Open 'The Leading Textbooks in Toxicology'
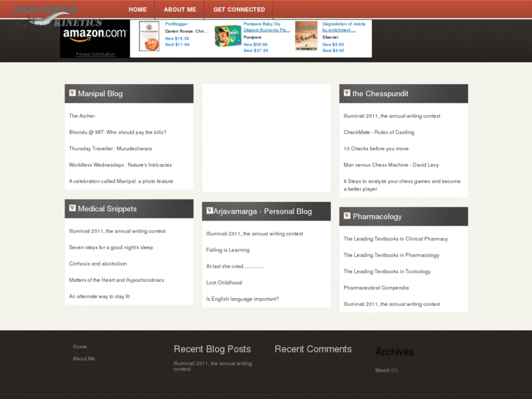The image size is (532, 399). [x=387, y=272]
